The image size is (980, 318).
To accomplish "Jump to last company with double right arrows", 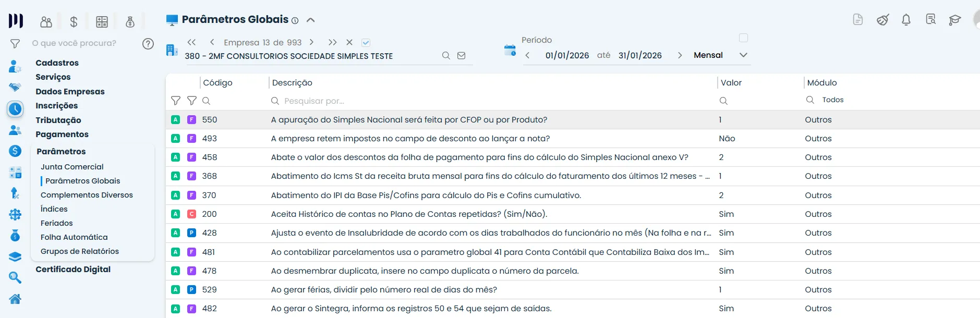I will (332, 42).
